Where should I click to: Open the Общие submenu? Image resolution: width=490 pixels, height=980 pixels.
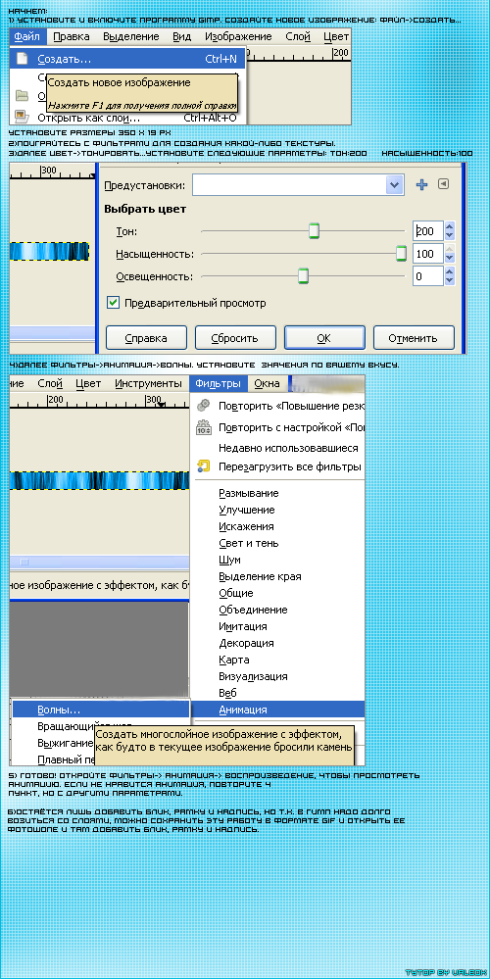[x=235, y=593]
